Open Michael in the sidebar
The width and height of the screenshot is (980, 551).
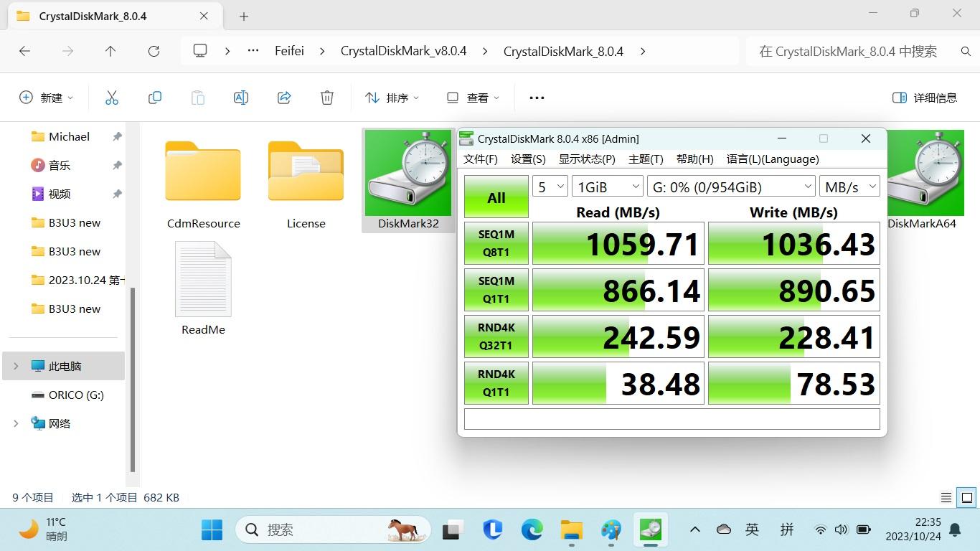[x=69, y=136]
